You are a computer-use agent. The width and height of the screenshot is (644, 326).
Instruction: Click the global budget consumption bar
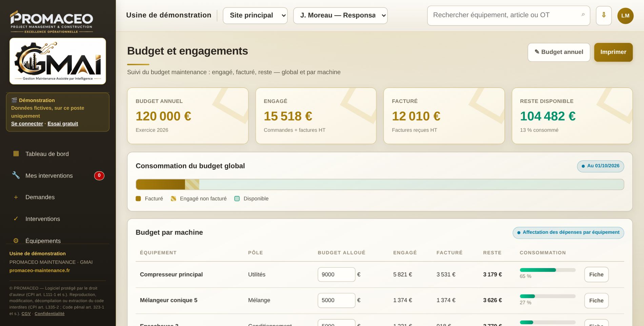coord(380,184)
